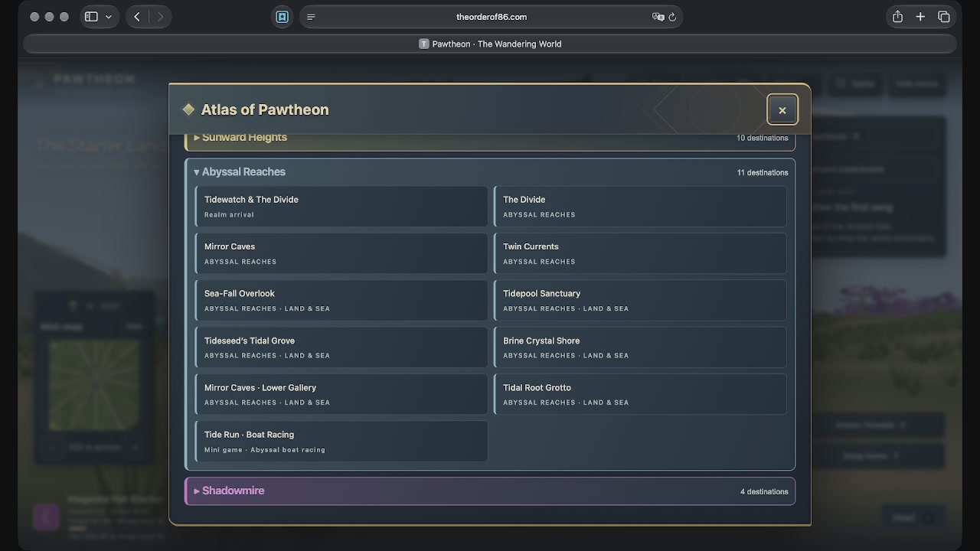Go to Tidal Root Grotto
The image size is (980, 551).
coord(640,394)
